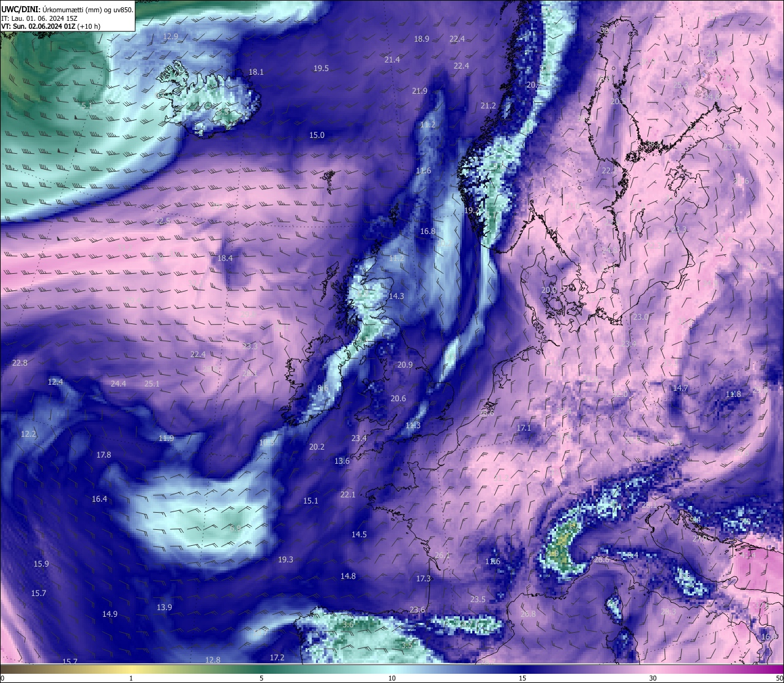The image size is (784, 683).
Task: Click the 22.1 value near Brittany
Action: pyautogui.click(x=348, y=495)
